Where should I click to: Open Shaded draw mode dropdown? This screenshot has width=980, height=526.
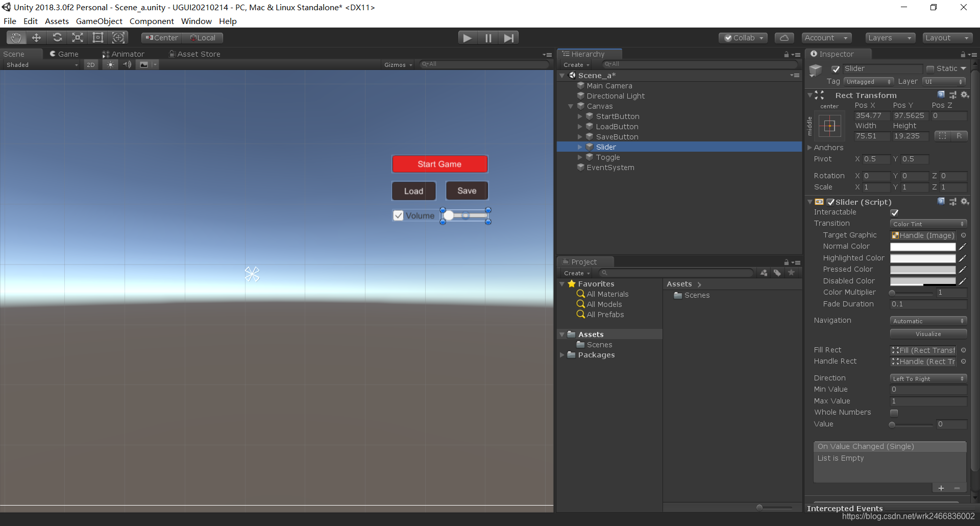pos(42,65)
